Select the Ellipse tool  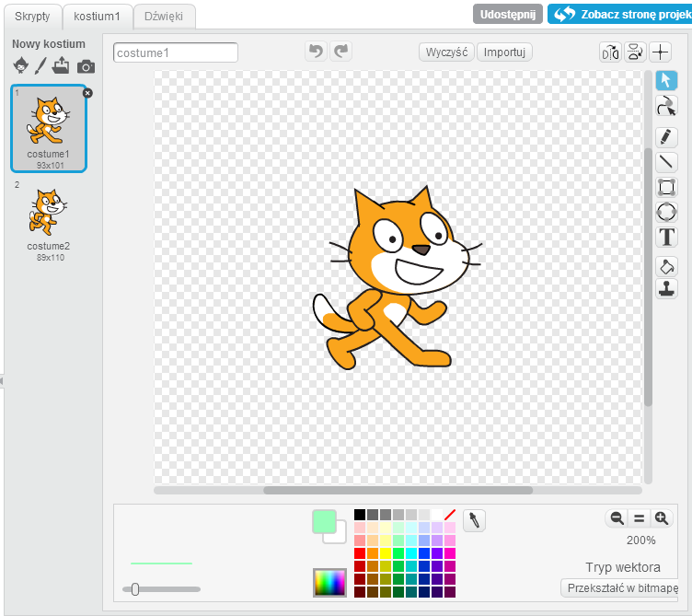(x=666, y=213)
